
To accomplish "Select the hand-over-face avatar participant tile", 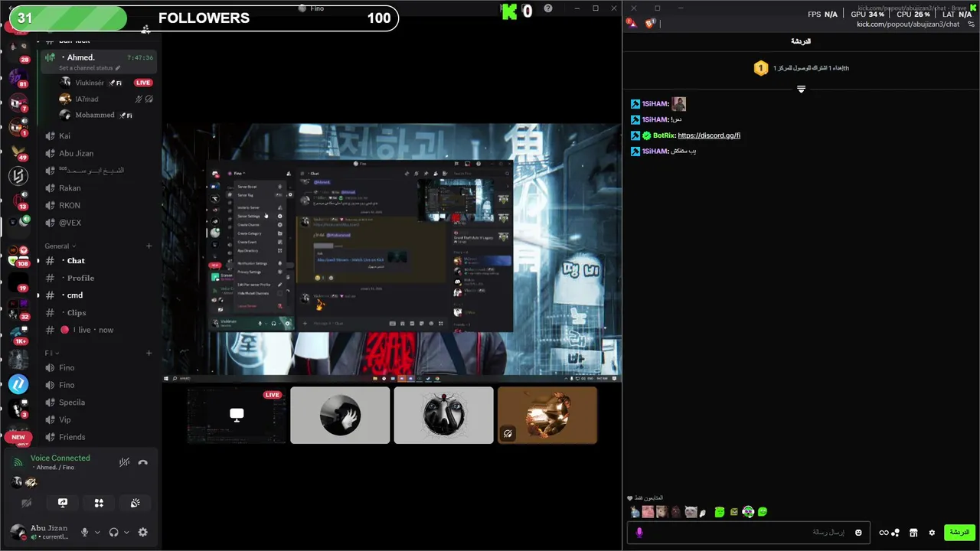I will (x=340, y=415).
